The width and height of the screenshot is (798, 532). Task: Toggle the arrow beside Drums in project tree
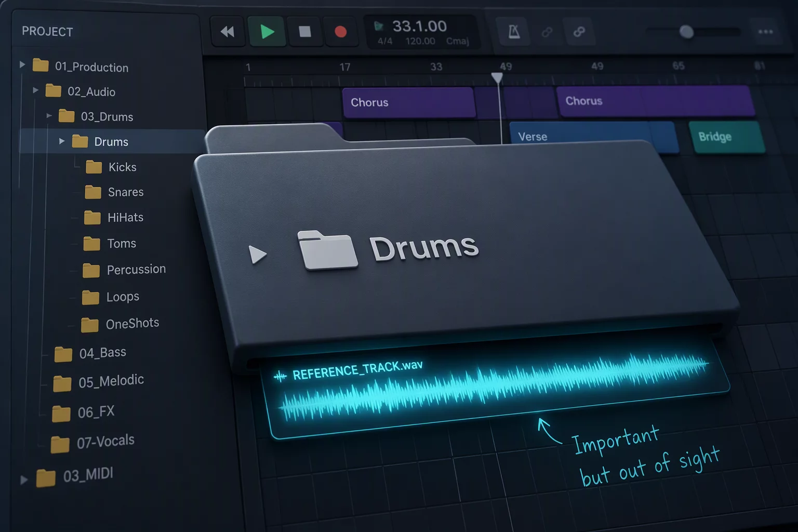coord(62,141)
